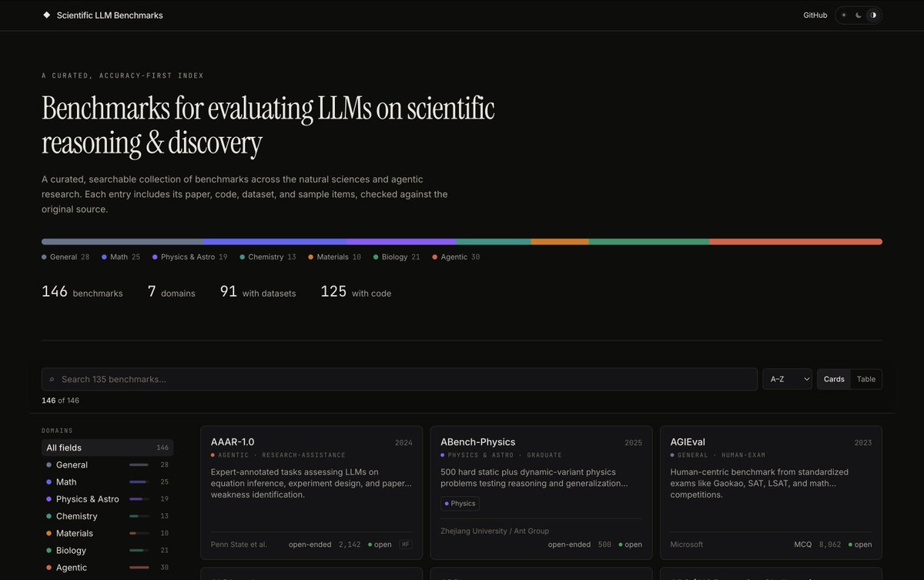The width and height of the screenshot is (924, 580).
Task: Click the teal Chemistry segment of distribution bar
Action: pos(494,242)
